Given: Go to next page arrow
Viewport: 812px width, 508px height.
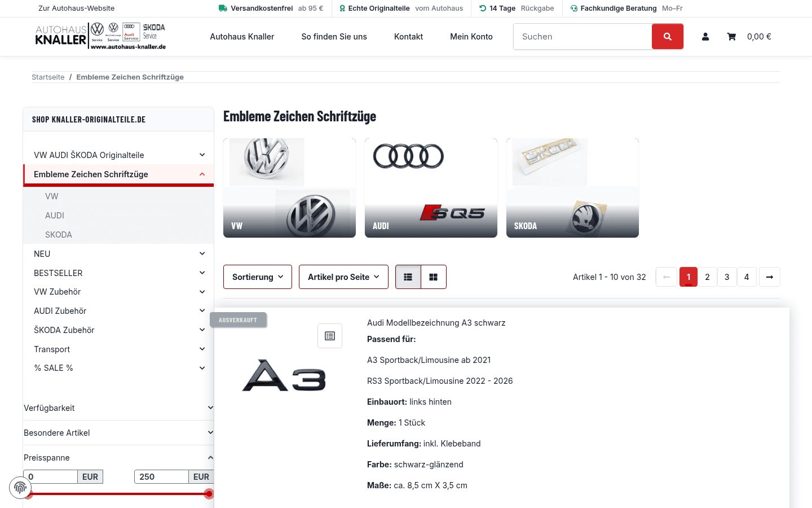Looking at the screenshot, I should coord(770,277).
